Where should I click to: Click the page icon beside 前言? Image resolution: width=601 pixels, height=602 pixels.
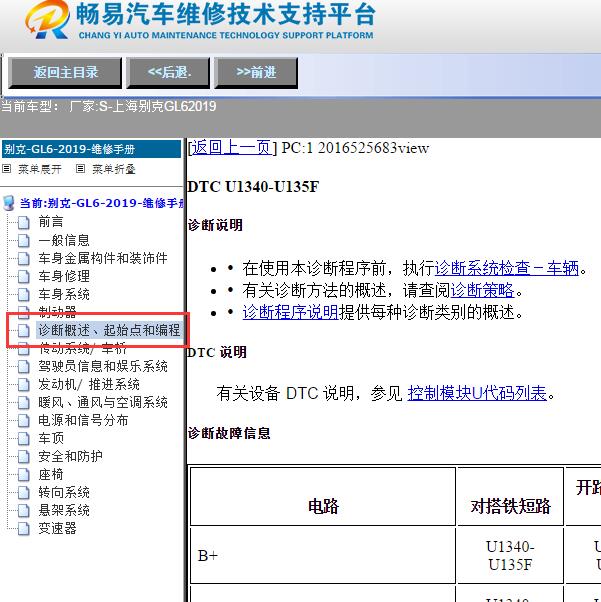coord(24,222)
